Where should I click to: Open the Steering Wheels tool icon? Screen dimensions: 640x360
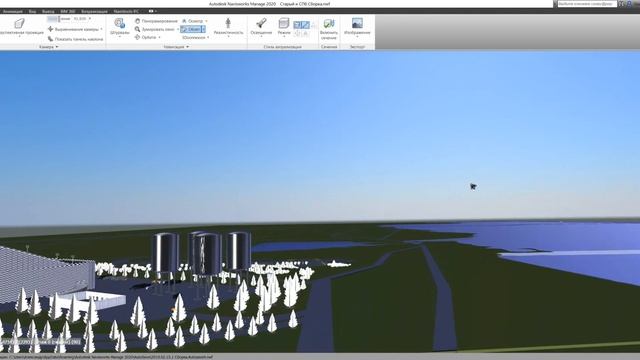pos(120,23)
